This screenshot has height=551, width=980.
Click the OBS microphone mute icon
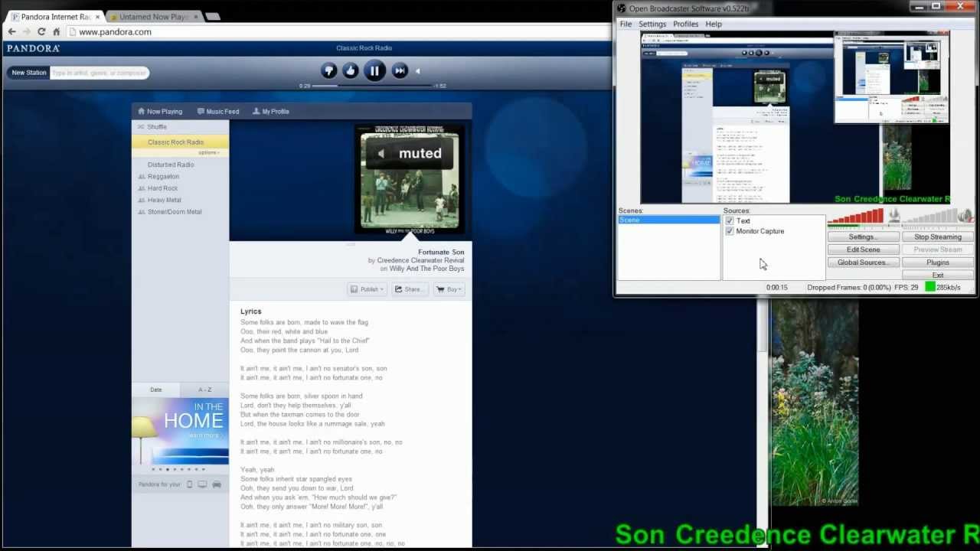click(x=893, y=217)
